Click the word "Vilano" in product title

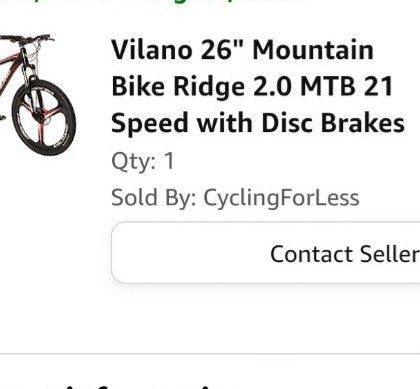[x=152, y=50]
